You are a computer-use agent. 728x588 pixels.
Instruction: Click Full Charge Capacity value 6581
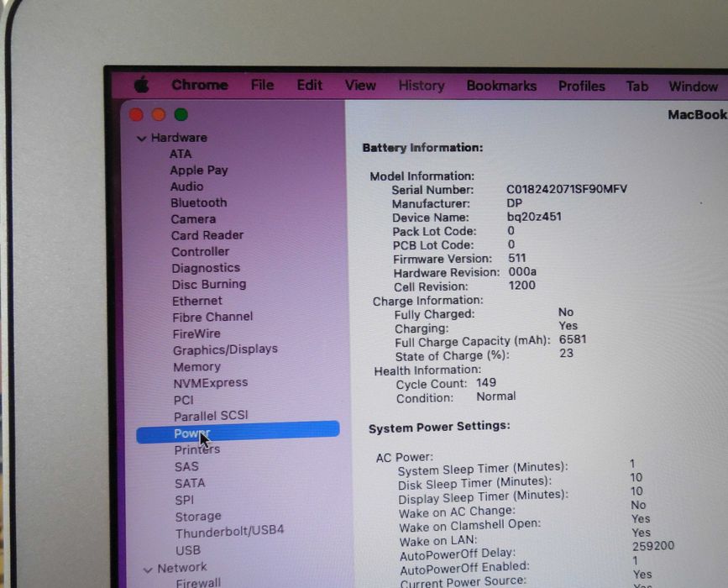pos(573,339)
